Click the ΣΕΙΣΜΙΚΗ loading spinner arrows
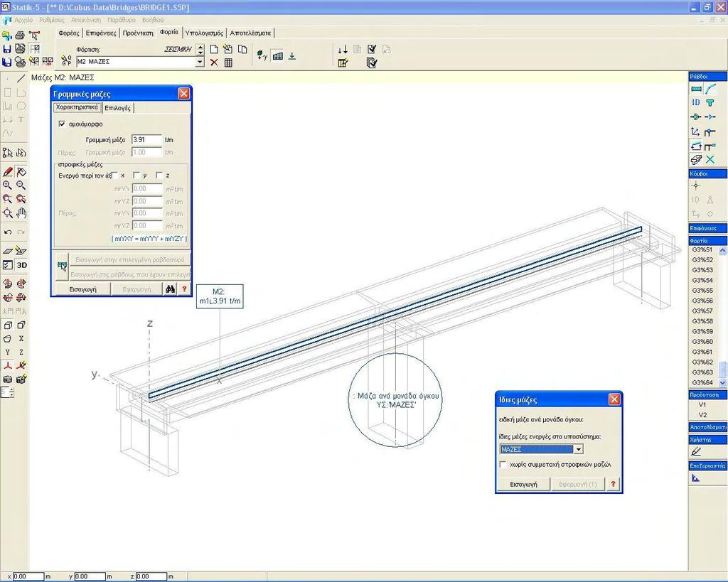728x582 pixels. tap(200, 49)
